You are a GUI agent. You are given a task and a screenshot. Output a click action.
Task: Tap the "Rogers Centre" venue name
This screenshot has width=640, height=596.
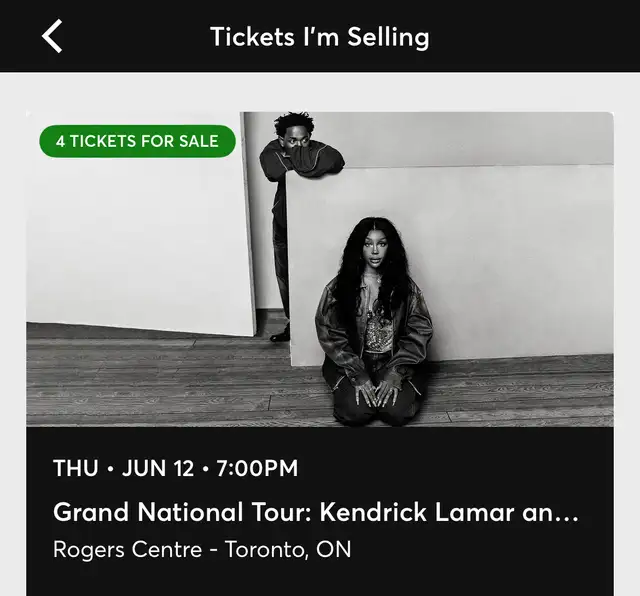pos(127,549)
